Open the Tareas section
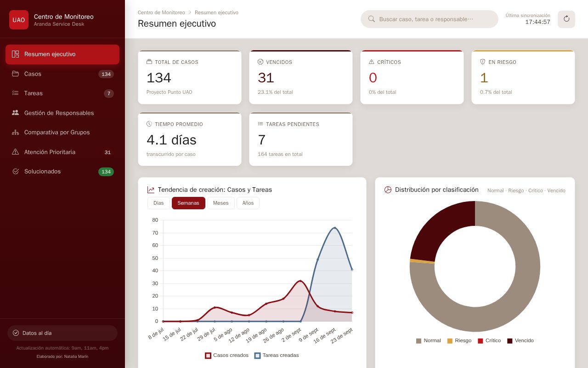Screen dimensions: 588x368 62,93
